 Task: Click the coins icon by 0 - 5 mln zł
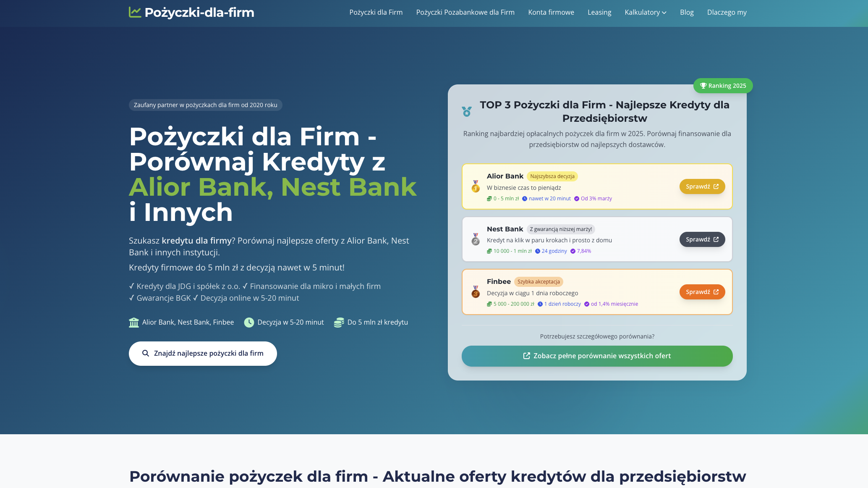pos(489,199)
